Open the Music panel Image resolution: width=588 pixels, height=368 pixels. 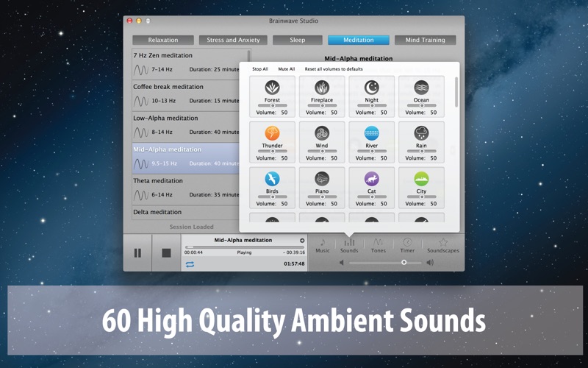(323, 245)
